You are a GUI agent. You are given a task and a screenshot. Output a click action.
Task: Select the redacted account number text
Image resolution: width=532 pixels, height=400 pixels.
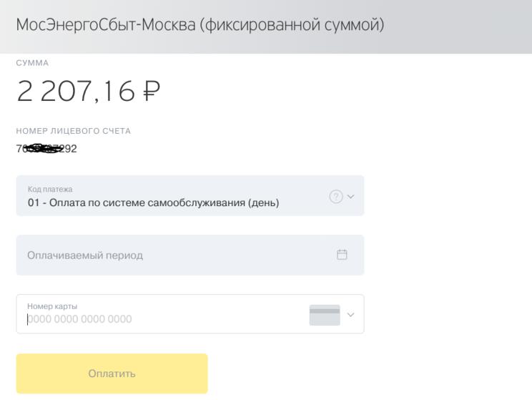(46, 149)
